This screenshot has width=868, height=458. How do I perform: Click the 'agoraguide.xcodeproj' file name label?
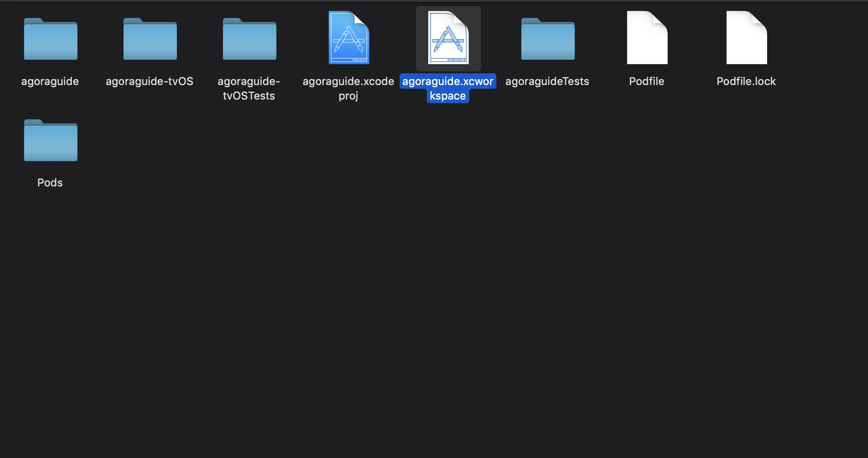(349, 89)
